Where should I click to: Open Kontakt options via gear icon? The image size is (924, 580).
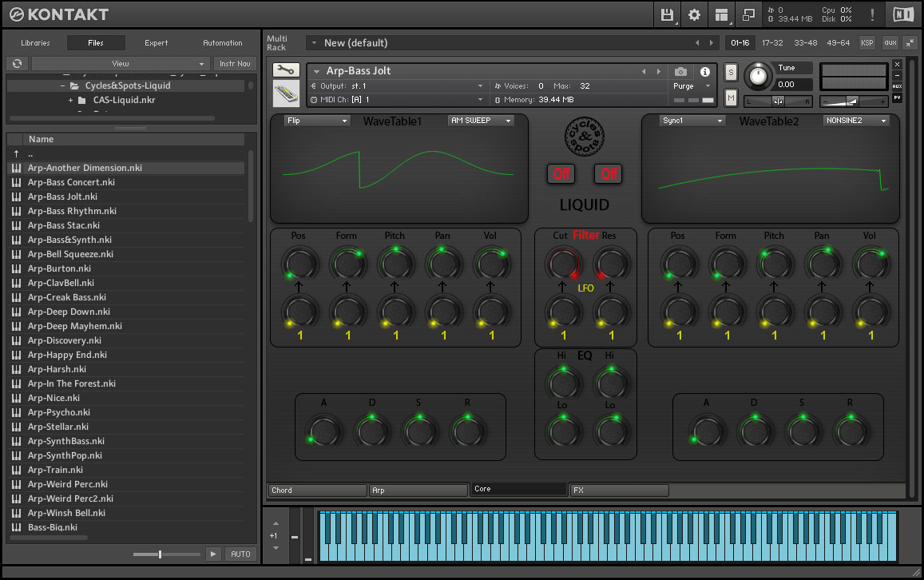point(694,14)
